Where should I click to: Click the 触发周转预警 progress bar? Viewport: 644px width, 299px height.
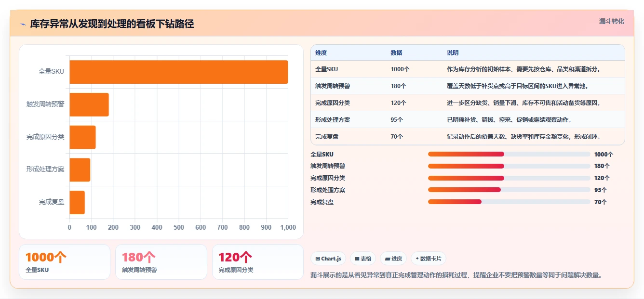(x=509, y=166)
